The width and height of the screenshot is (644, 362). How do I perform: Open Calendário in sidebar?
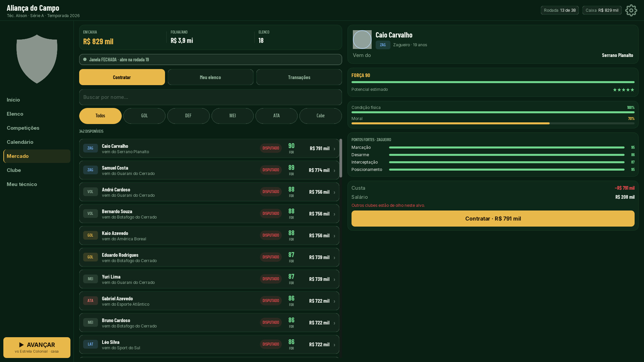[37, 142]
